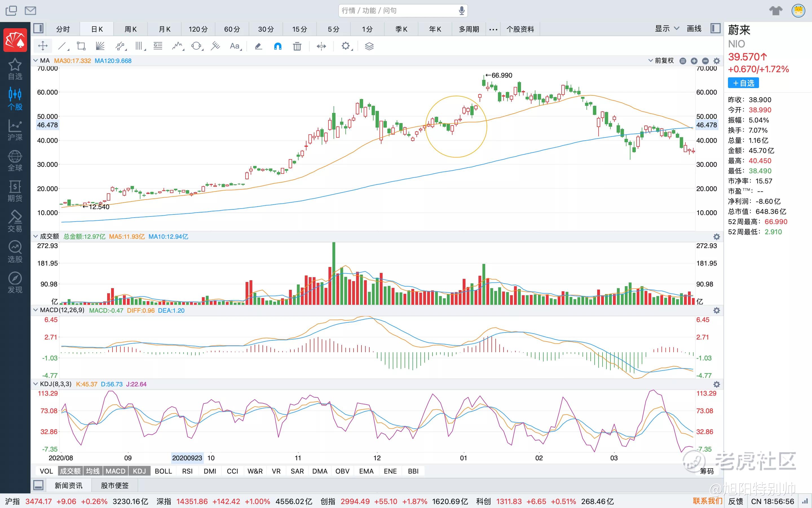Select the fan lines drawing tool
Screen dimensions: 812x508
coord(100,46)
